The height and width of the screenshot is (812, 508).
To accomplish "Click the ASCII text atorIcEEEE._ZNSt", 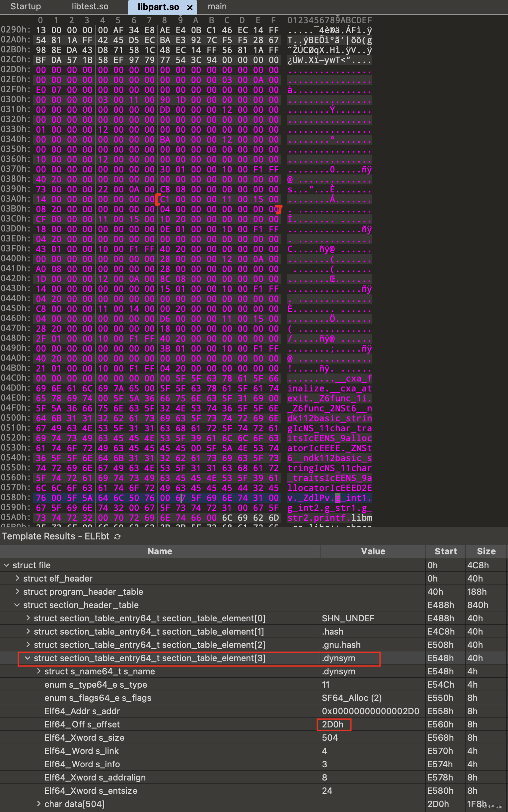I will click(329, 448).
